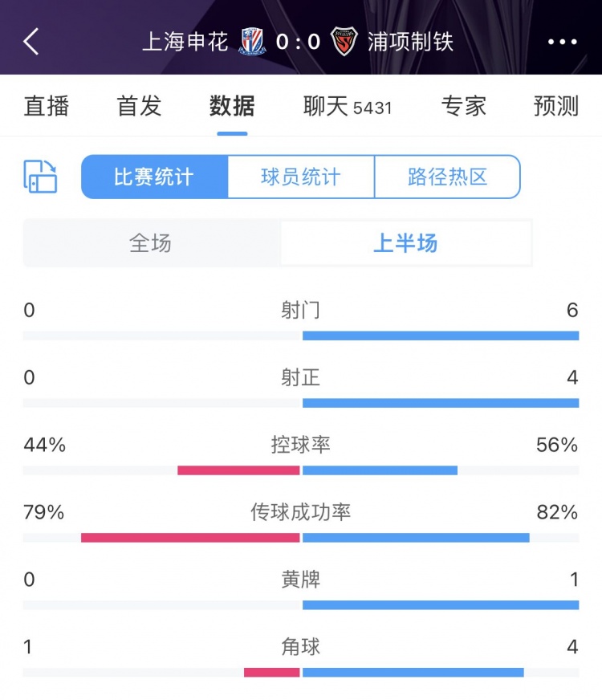Switch to the 直播 tab

pyautogui.click(x=47, y=106)
